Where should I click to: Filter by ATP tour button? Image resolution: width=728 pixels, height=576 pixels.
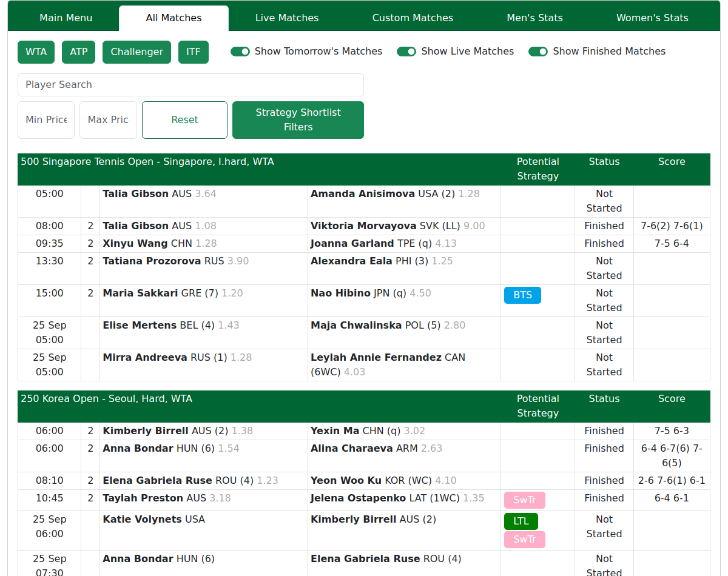click(x=79, y=52)
